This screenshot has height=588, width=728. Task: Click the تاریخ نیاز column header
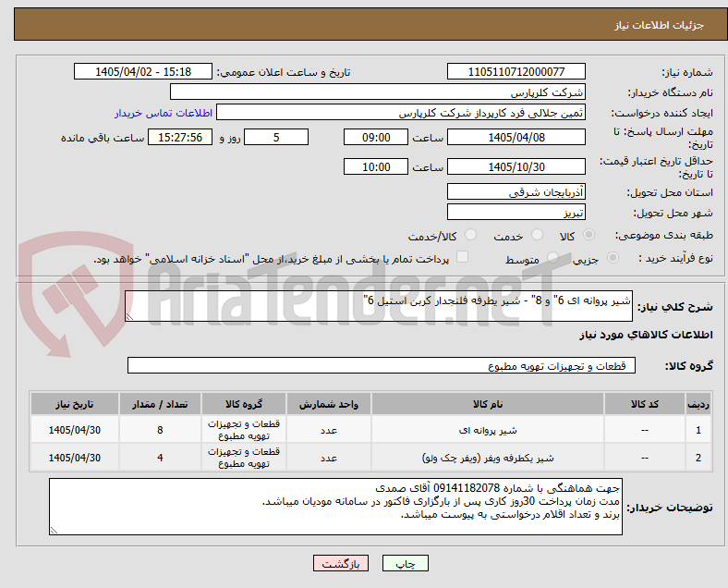point(75,404)
